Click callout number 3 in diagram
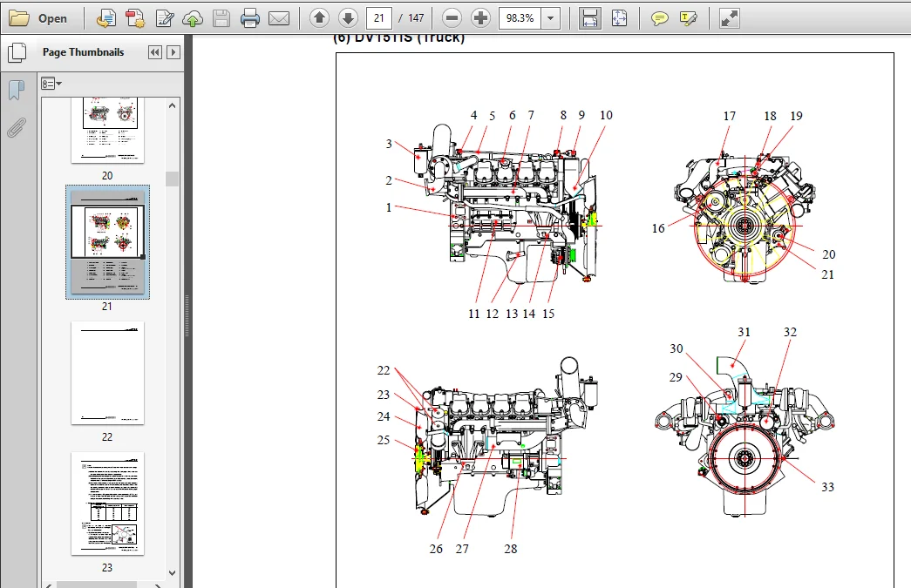 pos(389,144)
